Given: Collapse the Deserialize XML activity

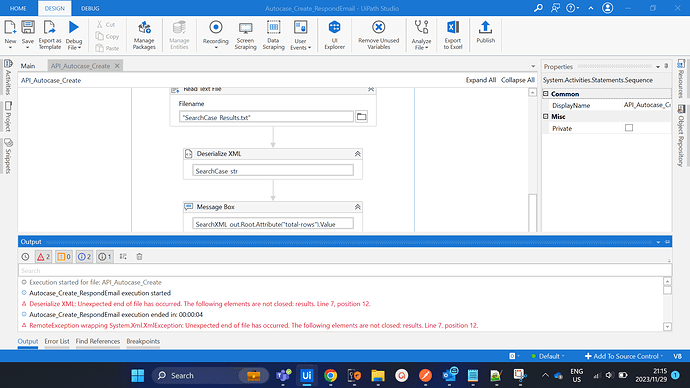Looking at the screenshot, I should point(357,154).
